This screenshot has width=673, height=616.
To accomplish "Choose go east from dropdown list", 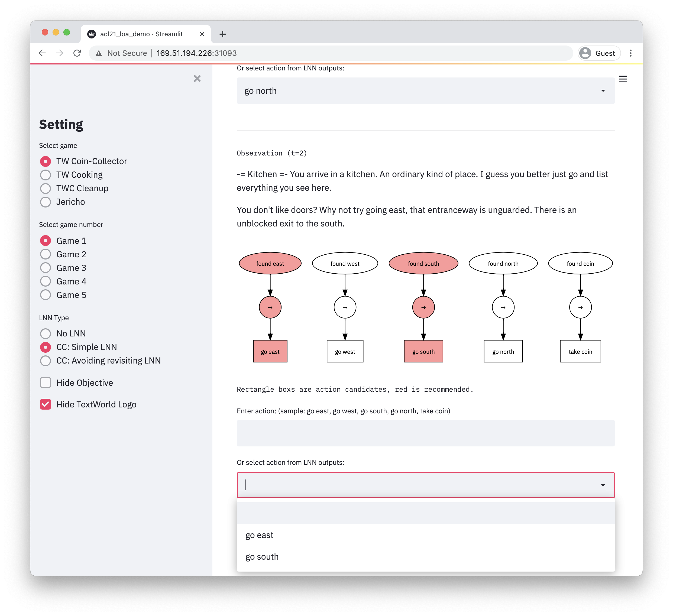I will [259, 535].
